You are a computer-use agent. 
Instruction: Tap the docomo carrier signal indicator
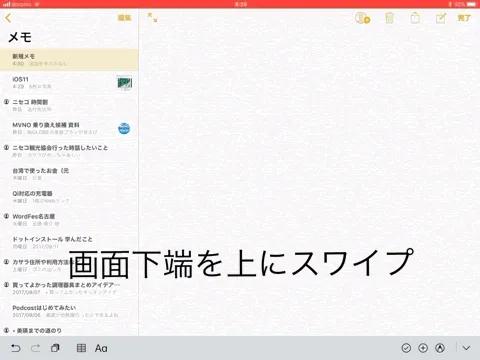click(x=17, y=4)
